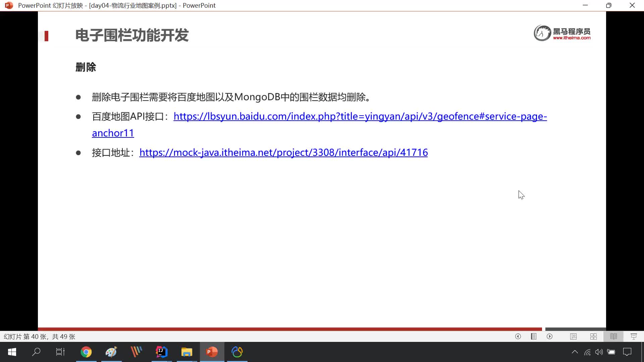
Task: Switch to Slide Sorter view
Action: [x=593, y=336]
